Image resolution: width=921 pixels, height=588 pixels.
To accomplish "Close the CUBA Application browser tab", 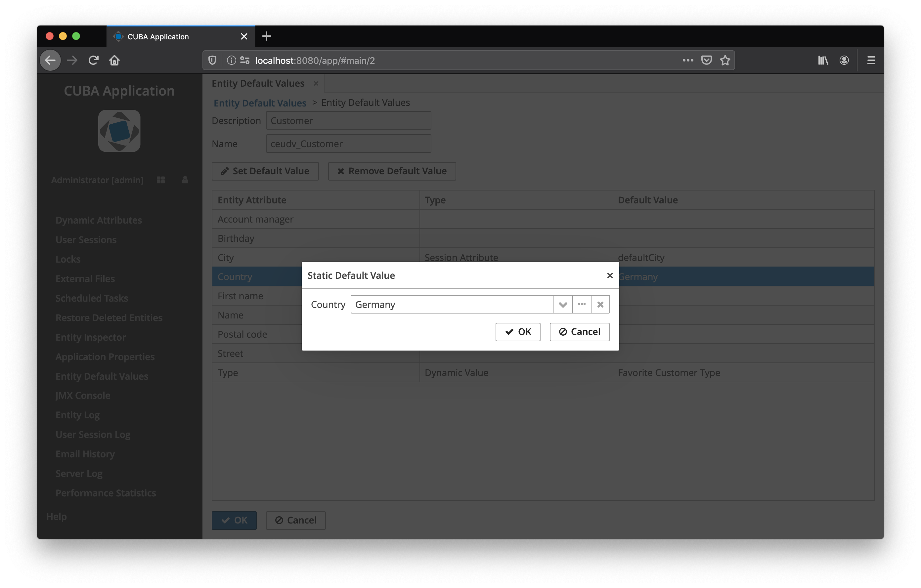I will coord(244,36).
